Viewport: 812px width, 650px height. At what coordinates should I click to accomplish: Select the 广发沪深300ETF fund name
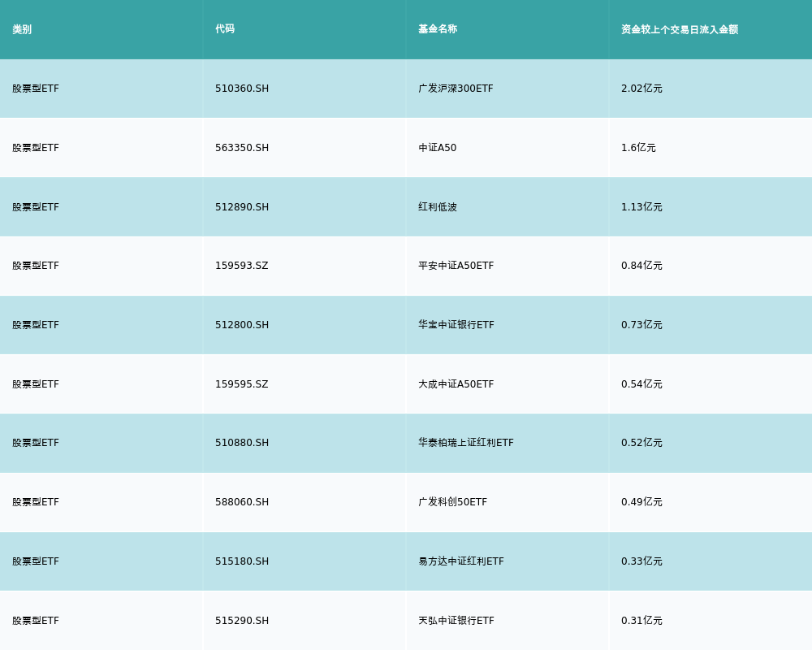(456, 89)
